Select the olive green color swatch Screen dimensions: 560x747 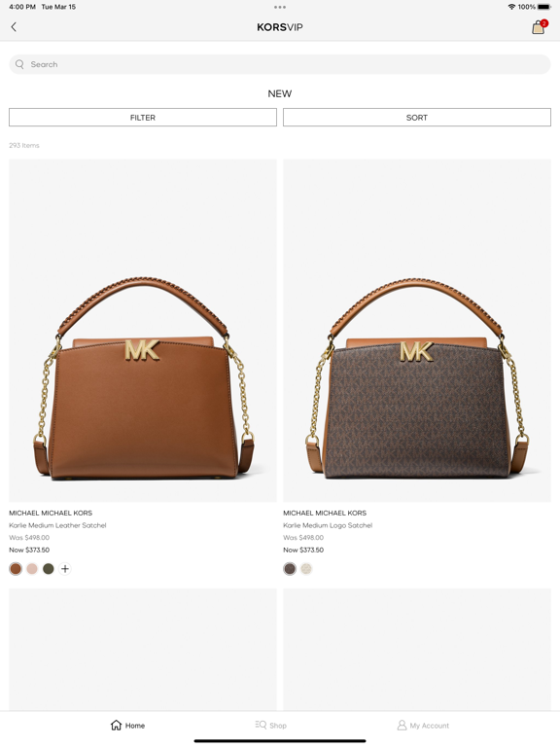point(49,568)
